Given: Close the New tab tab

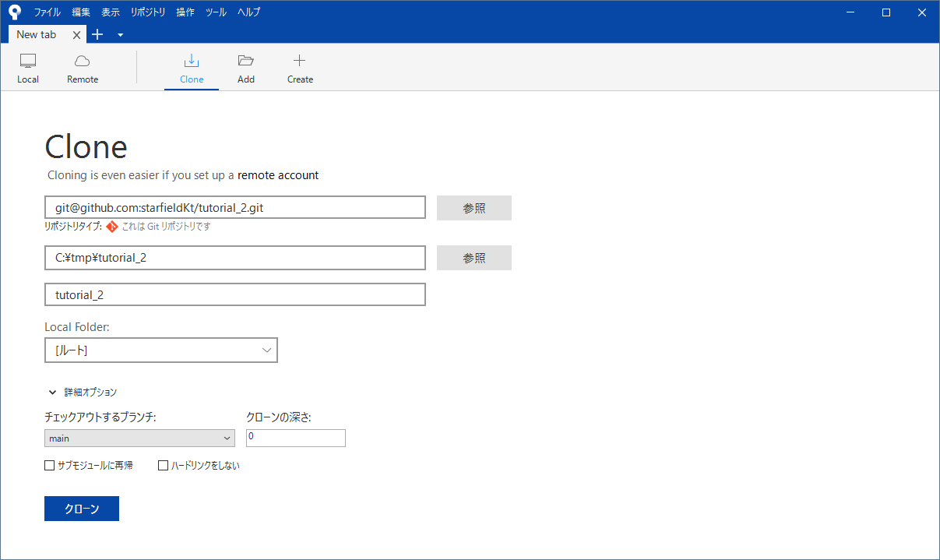Looking at the screenshot, I should [76, 35].
